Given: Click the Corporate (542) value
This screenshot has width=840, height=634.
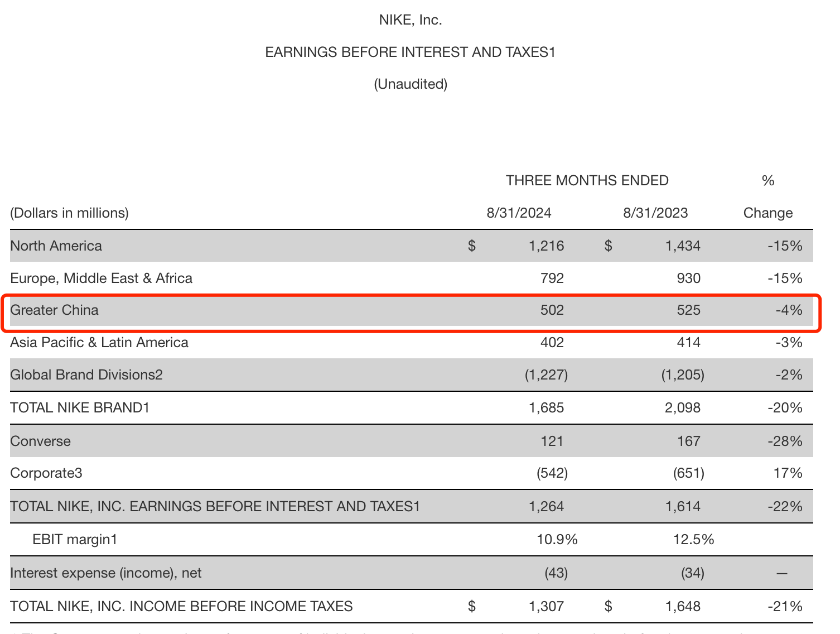Looking at the screenshot, I should pos(552,473).
